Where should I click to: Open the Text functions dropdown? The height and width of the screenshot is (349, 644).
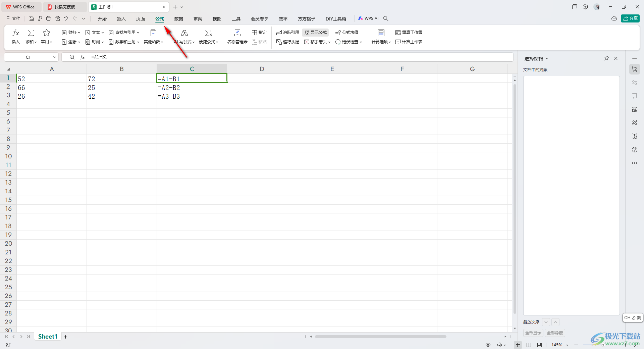tap(95, 33)
